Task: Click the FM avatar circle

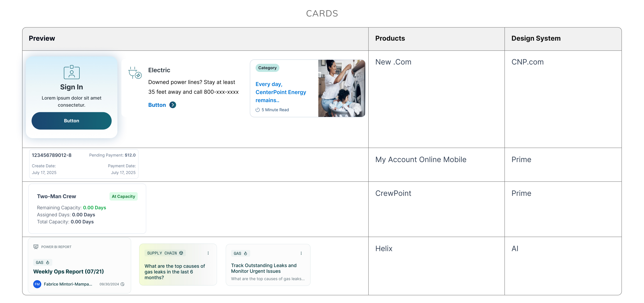Action: [x=37, y=284]
